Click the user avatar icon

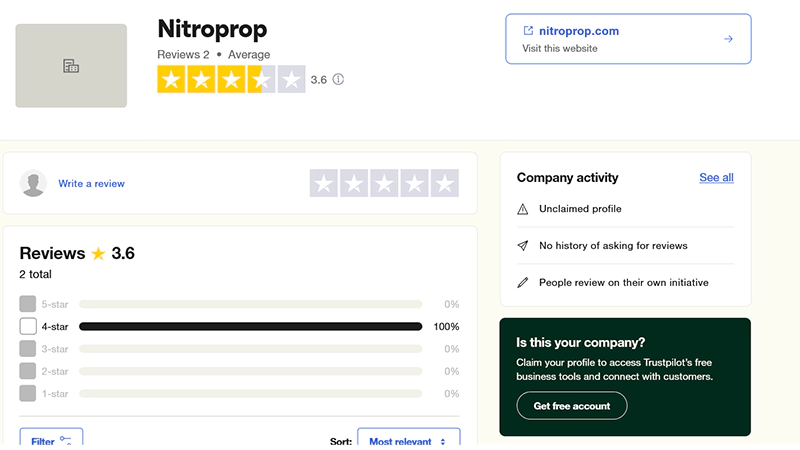(34, 184)
